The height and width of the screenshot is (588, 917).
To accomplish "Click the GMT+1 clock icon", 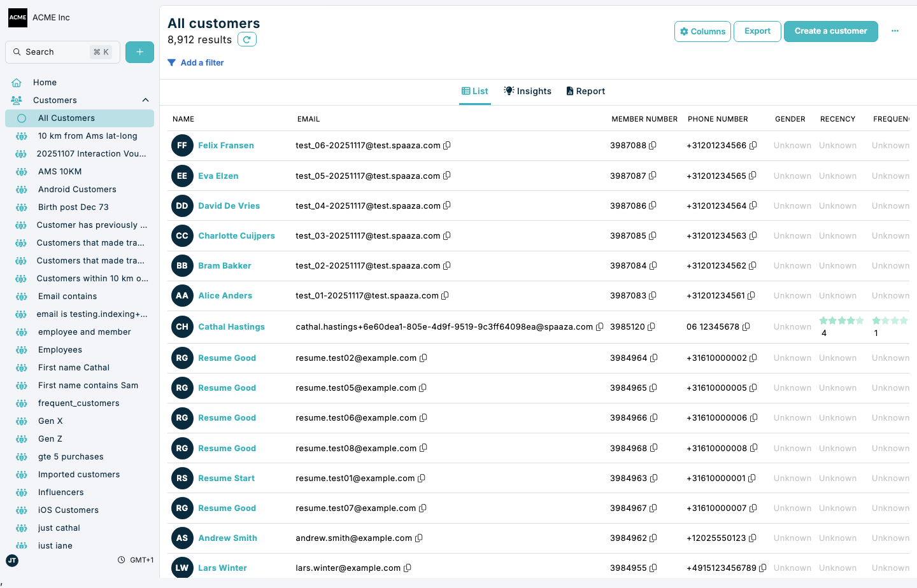I will click(x=121, y=559).
